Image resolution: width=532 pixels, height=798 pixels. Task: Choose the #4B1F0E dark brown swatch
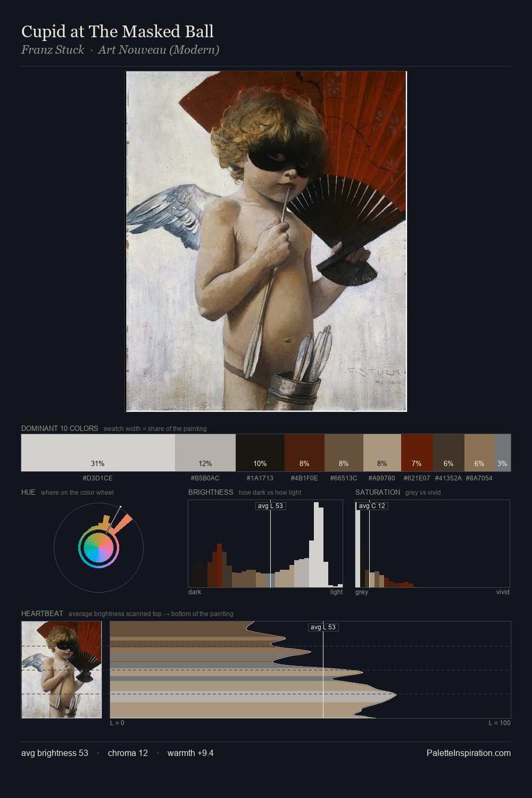coord(304,453)
